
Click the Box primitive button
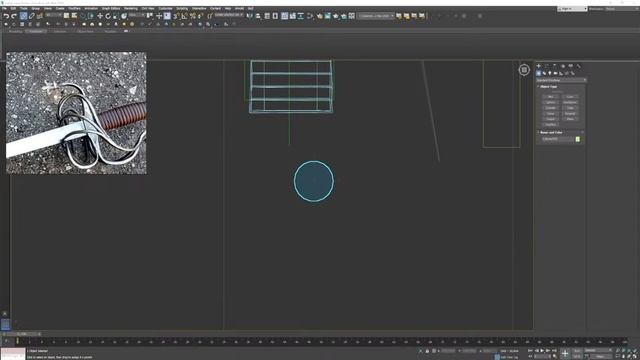(x=551, y=97)
